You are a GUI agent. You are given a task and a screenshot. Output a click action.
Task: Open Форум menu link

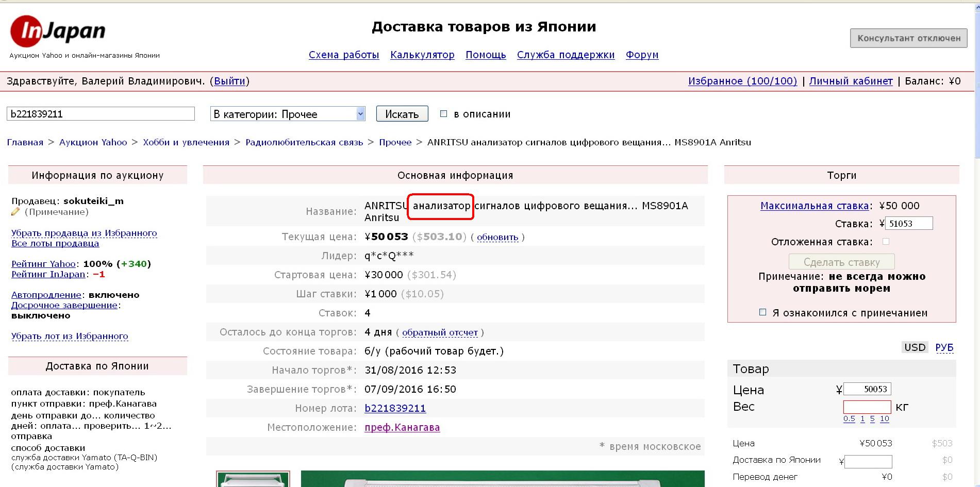click(642, 55)
